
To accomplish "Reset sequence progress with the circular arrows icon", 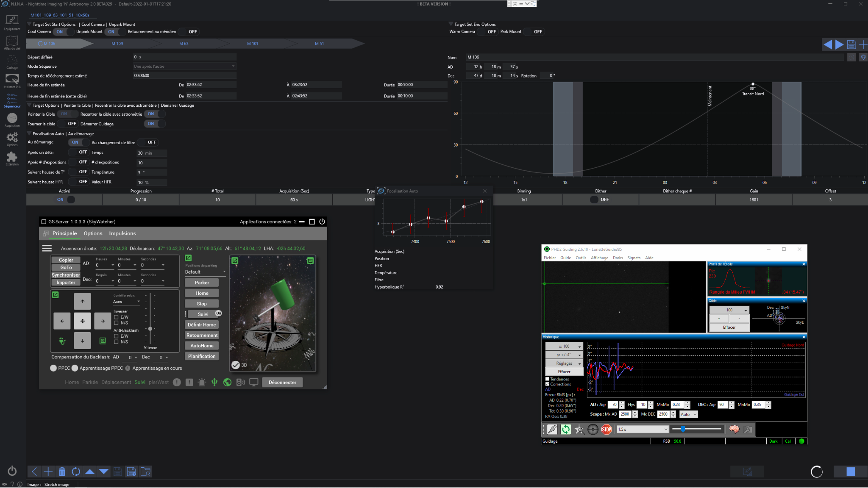I will point(76,471).
